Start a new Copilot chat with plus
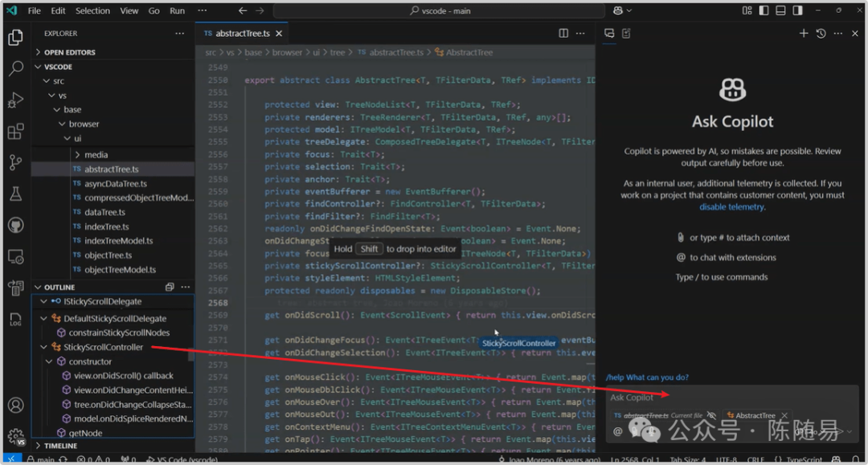 point(803,33)
